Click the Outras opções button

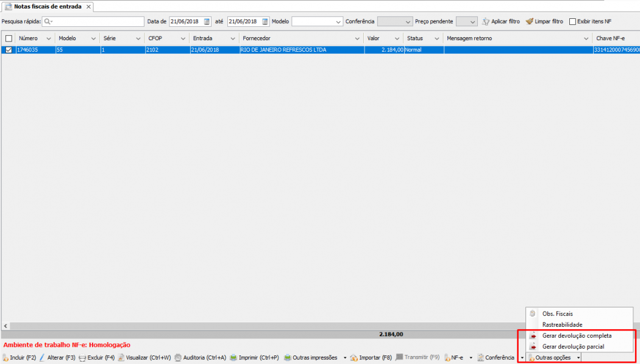(x=552, y=358)
